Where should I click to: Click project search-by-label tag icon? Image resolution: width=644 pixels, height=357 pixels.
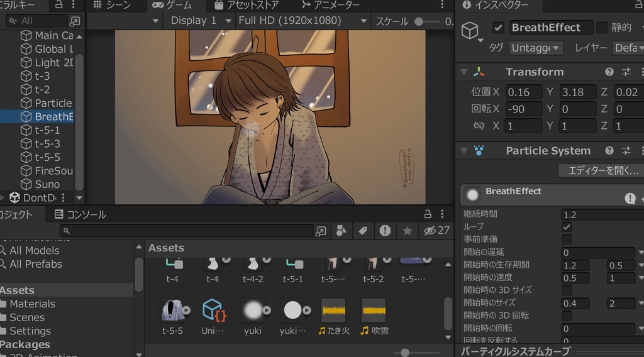(x=363, y=231)
